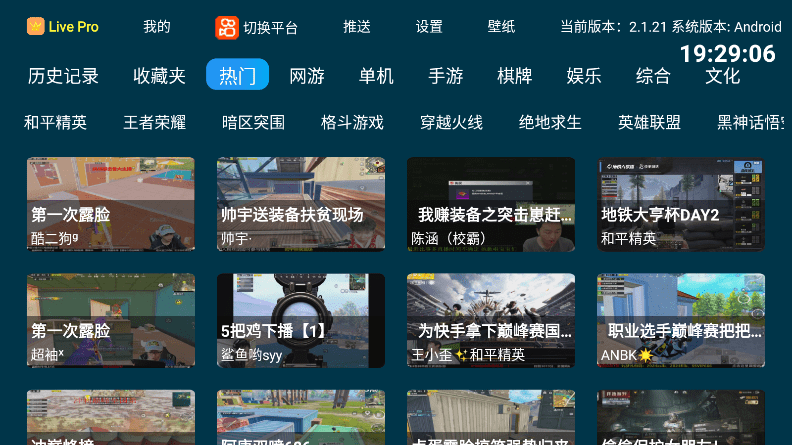Click the Live Pro crown logo icon
The height and width of the screenshot is (445, 792).
pos(35,26)
